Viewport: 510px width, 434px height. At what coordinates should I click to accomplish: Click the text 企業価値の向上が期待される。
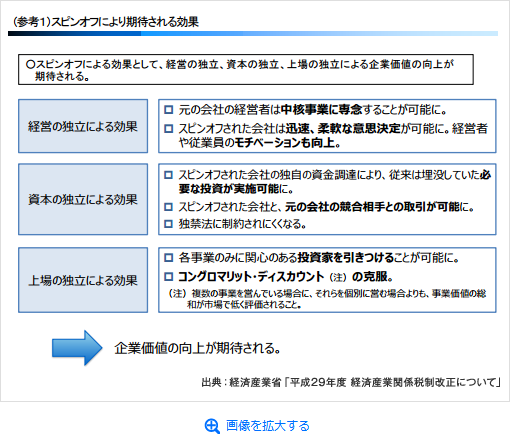coord(198,348)
